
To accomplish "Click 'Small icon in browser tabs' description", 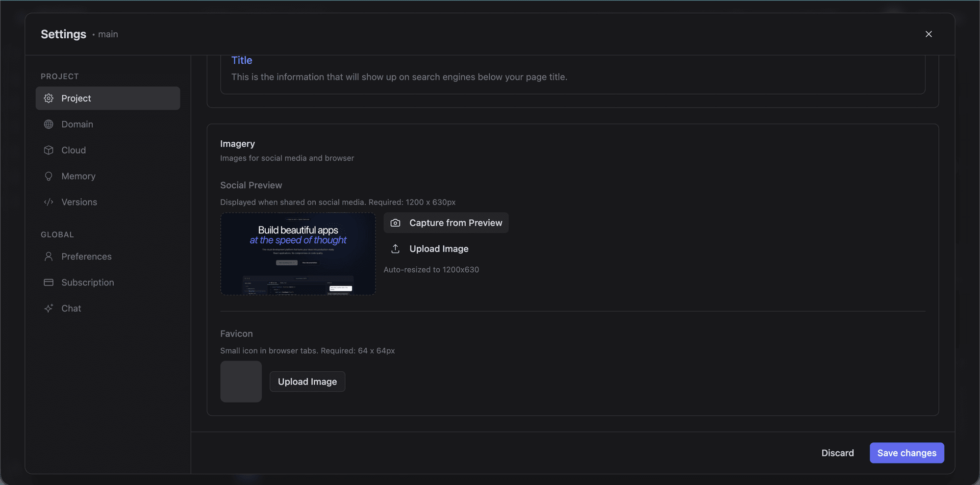I will tap(307, 351).
